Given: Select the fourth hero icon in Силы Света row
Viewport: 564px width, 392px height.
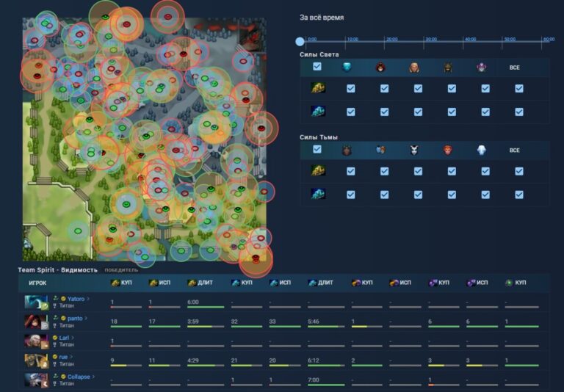Looking at the screenshot, I should coord(448,68).
